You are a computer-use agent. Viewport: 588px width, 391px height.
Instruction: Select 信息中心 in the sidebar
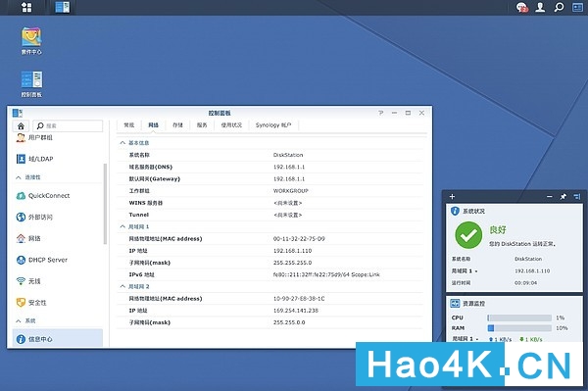point(58,339)
